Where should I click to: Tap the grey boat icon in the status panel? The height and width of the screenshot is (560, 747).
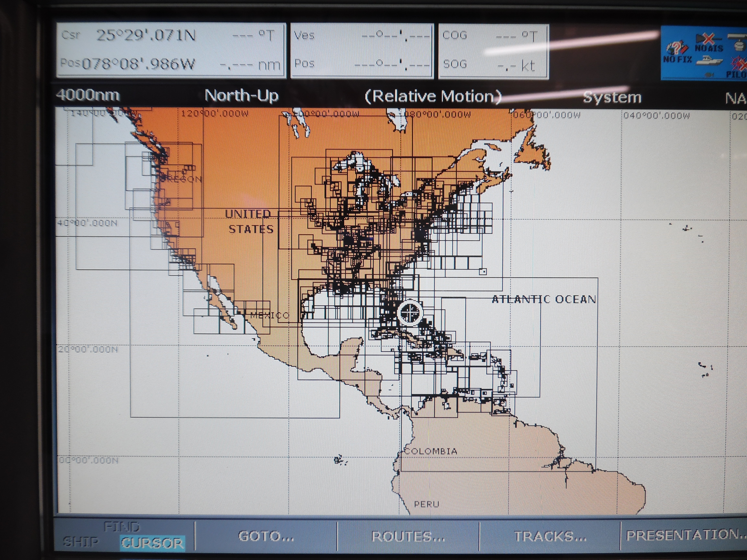click(x=710, y=61)
